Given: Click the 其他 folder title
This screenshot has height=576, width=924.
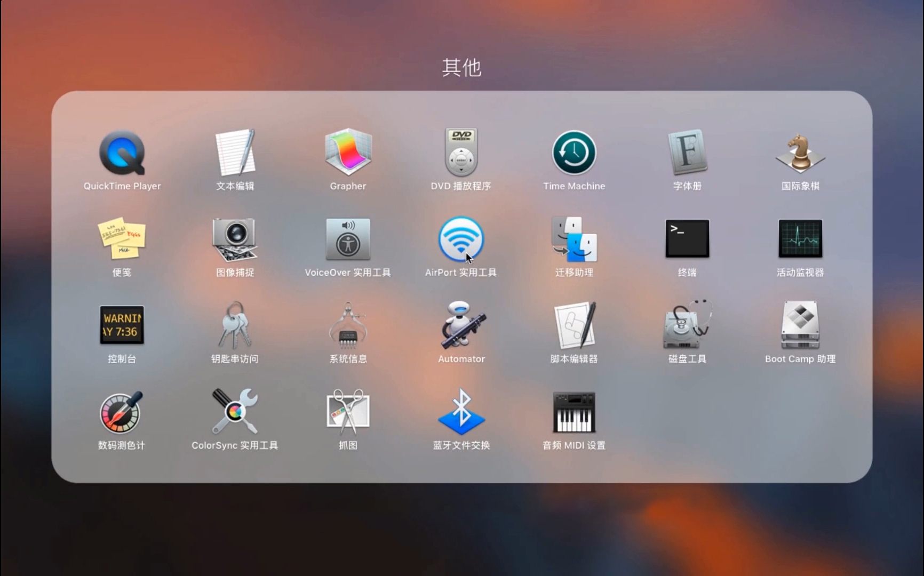Looking at the screenshot, I should pos(461,68).
